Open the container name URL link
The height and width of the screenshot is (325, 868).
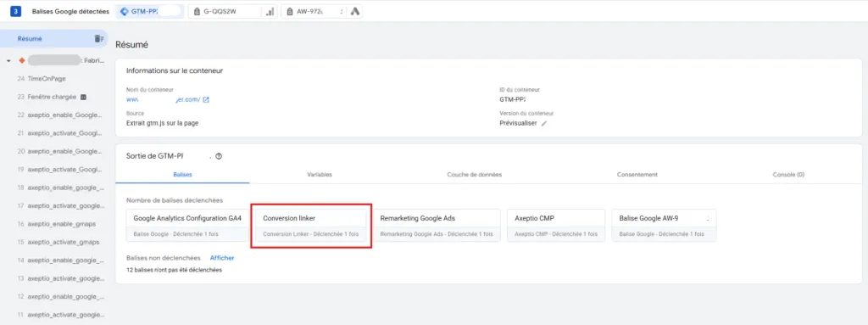(x=164, y=100)
